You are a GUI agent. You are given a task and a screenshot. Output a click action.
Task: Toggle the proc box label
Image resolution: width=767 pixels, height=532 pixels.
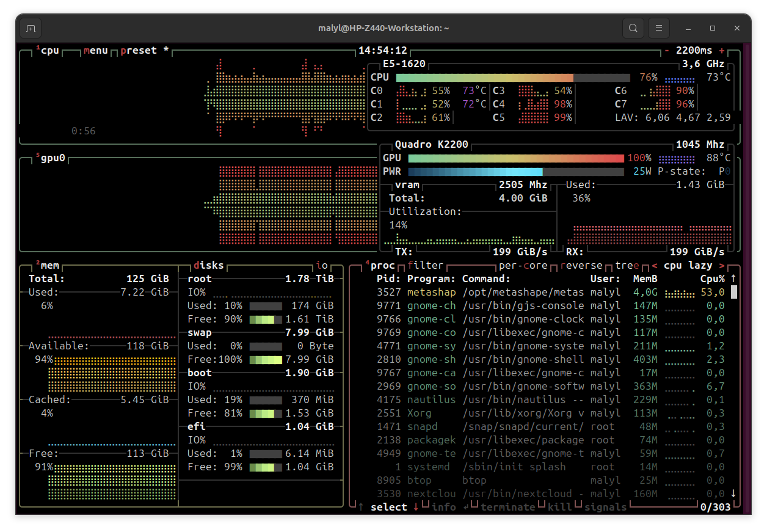(380, 265)
